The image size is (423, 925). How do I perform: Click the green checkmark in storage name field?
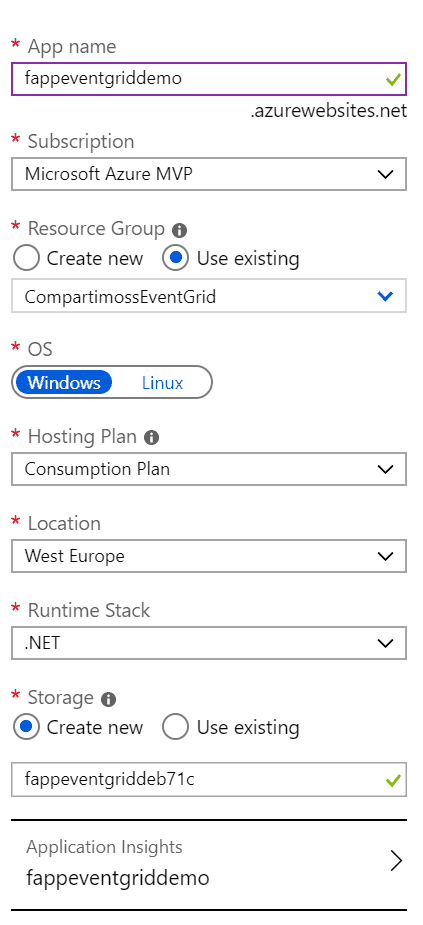394,780
